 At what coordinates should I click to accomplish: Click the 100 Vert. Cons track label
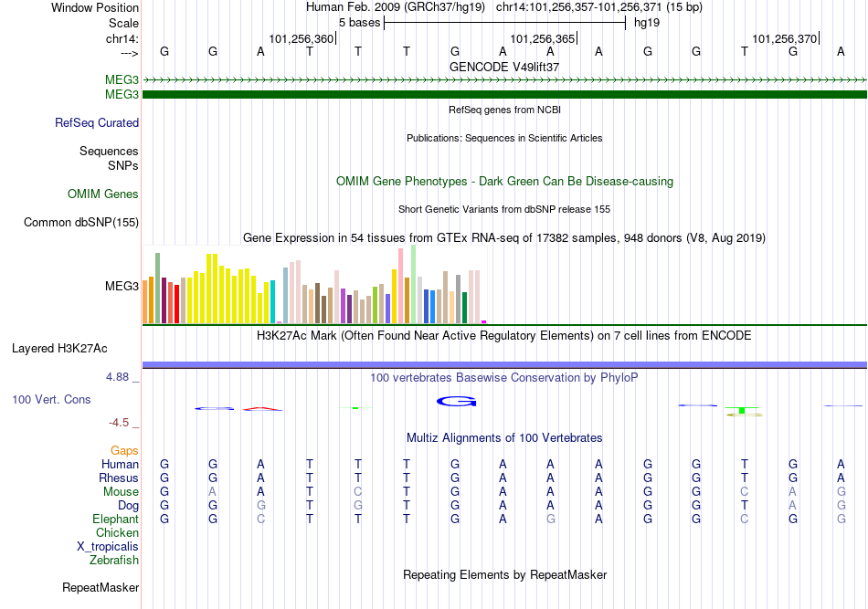click(x=51, y=399)
